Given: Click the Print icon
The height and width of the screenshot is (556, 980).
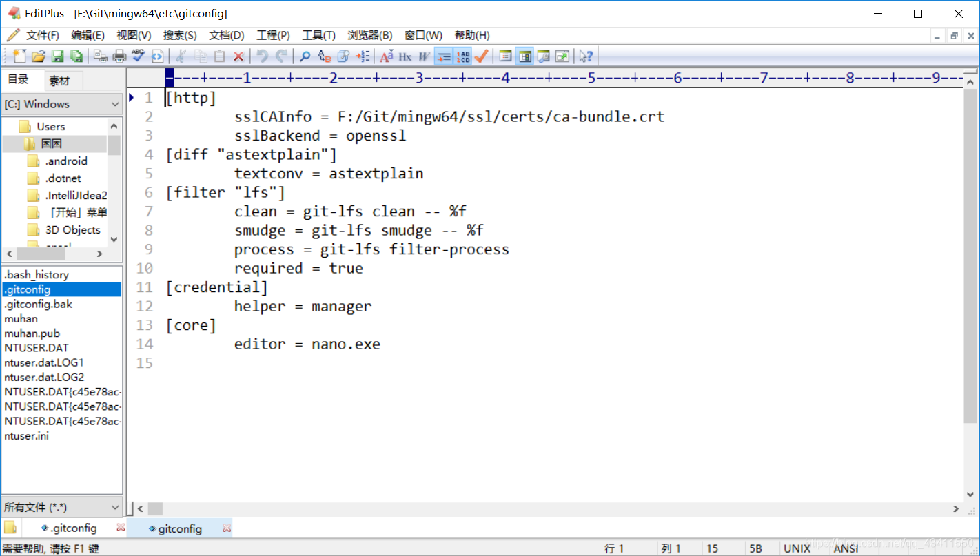Looking at the screenshot, I should click(x=119, y=56).
